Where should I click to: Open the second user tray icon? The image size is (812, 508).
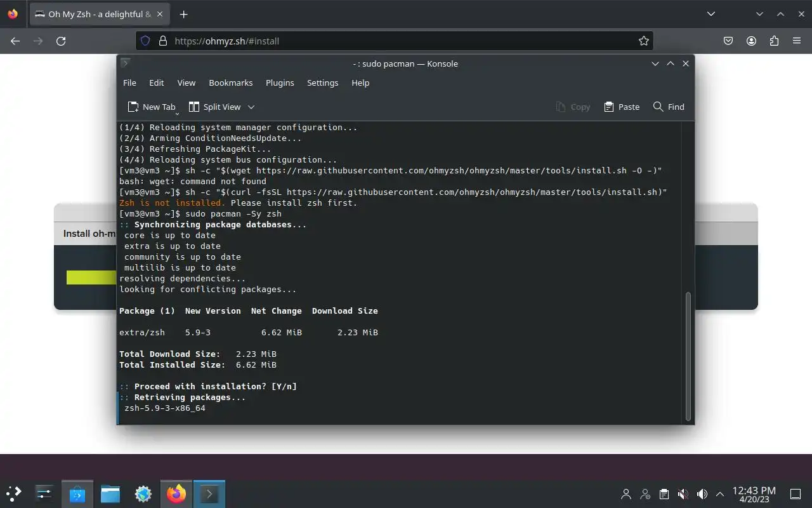(x=645, y=494)
